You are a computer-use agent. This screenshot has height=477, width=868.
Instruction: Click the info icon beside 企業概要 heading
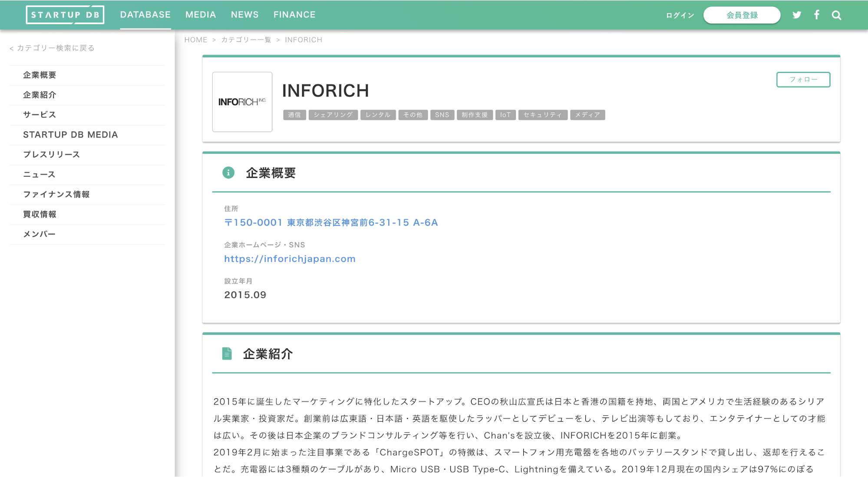point(228,172)
